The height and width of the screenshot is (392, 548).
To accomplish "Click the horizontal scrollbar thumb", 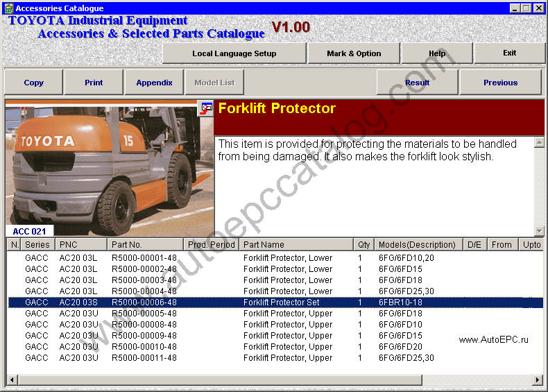I will [220, 380].
